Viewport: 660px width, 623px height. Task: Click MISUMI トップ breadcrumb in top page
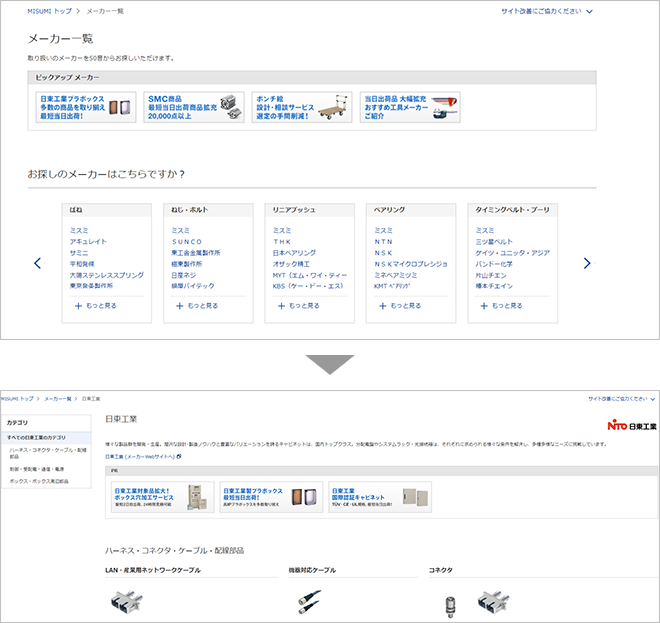click(x=46, y=12)
